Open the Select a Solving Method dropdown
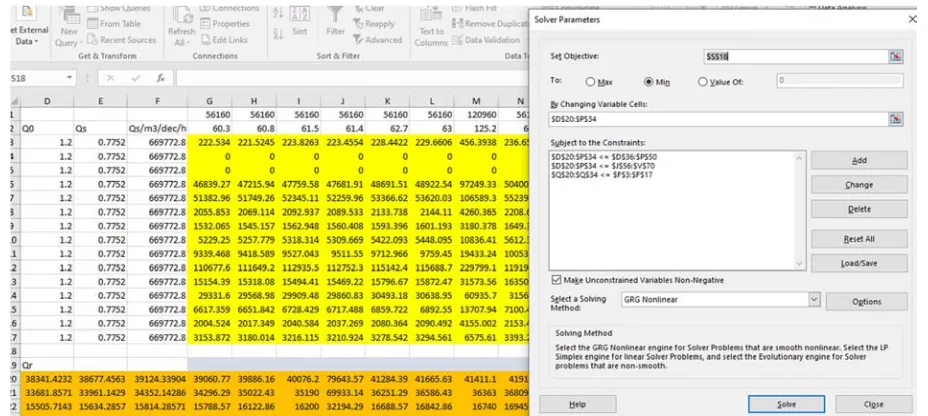The height and width of the screenshot is (416, 928). [814, 299]
